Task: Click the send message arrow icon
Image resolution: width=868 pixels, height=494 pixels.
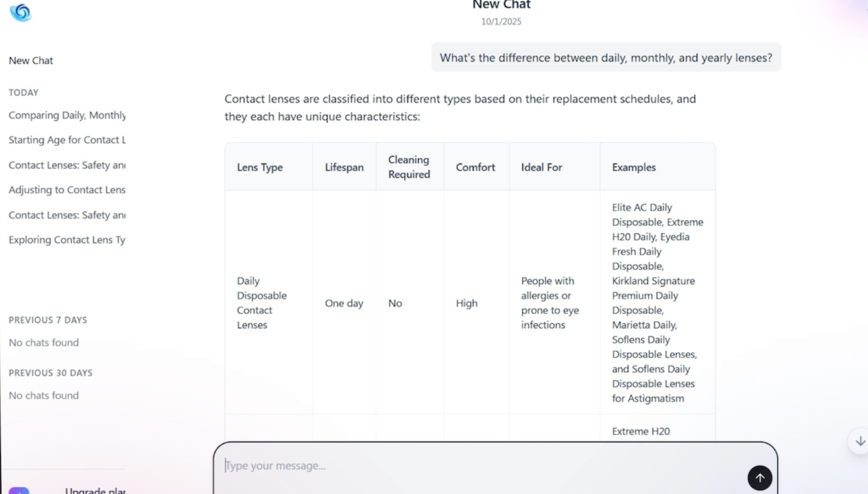Action: [760, 478]
